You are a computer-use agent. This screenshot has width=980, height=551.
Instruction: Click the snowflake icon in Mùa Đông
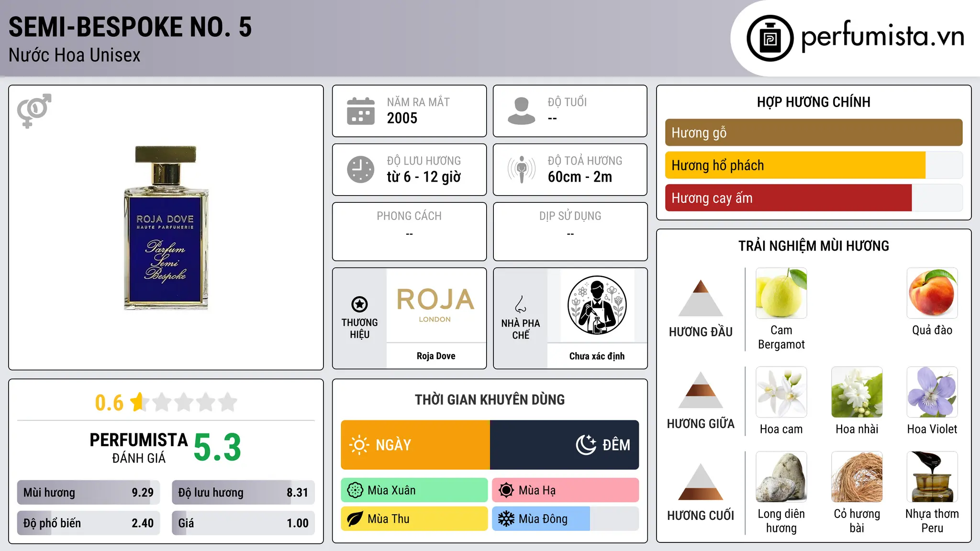[x=506, y=519]
